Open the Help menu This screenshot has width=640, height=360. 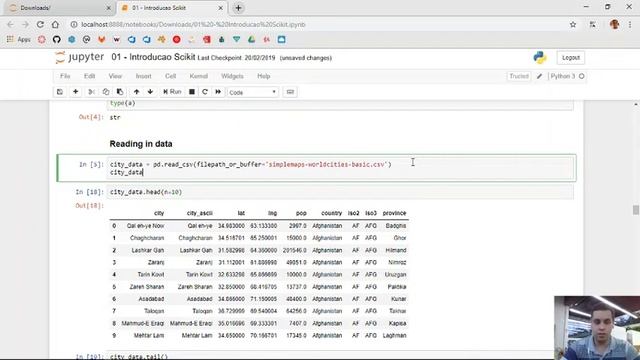[263, 76]
